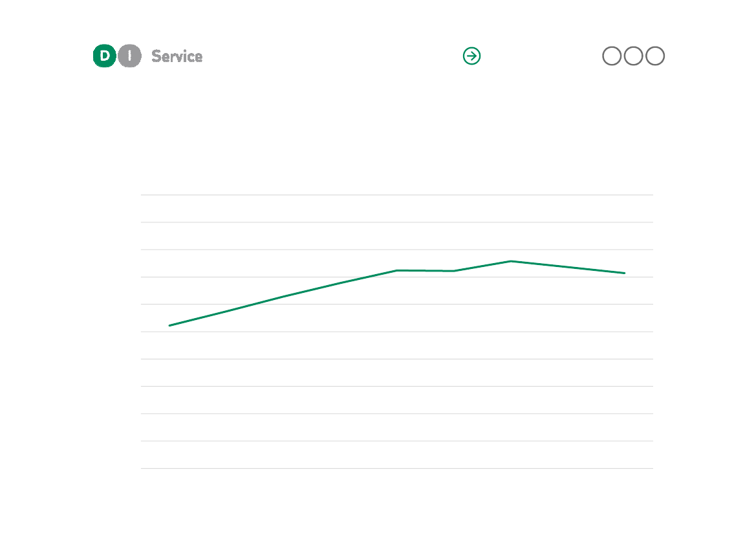Click the flat plateau segment of the green line
The image size is (756, 534).
426,271
